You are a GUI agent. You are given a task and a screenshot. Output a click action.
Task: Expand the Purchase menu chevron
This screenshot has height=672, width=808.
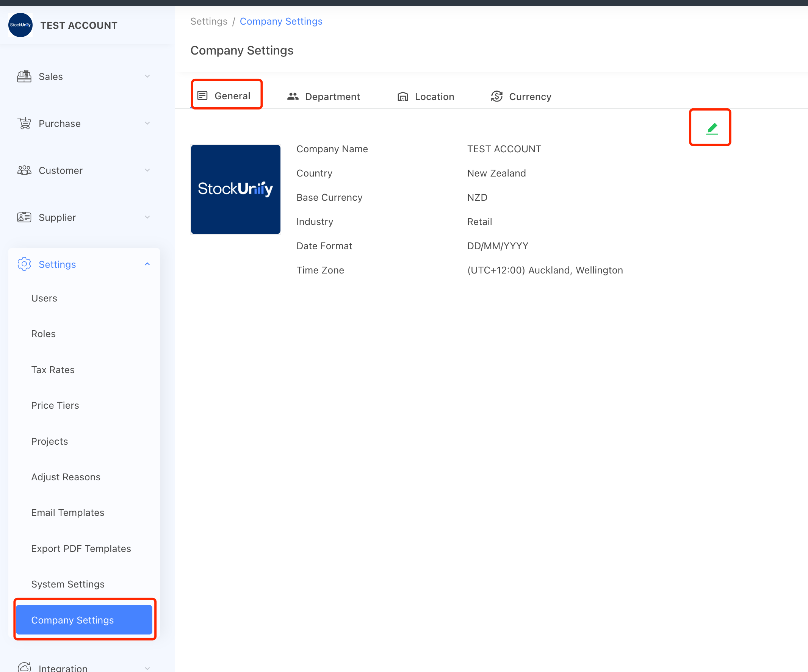(147, 123)
